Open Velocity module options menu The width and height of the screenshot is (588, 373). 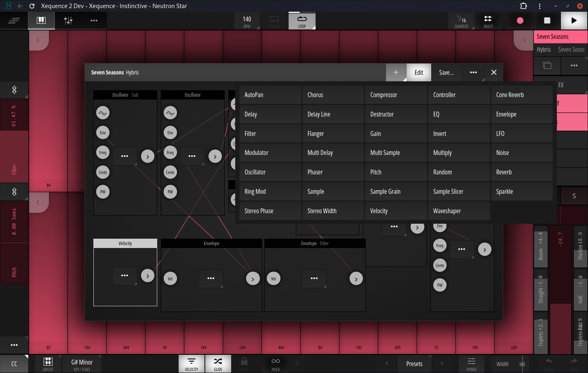coord(124,276)
